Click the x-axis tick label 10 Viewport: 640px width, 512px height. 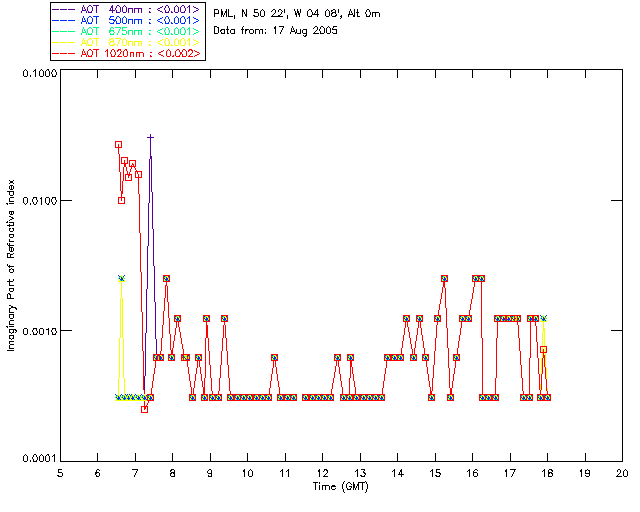coord(247,473)
